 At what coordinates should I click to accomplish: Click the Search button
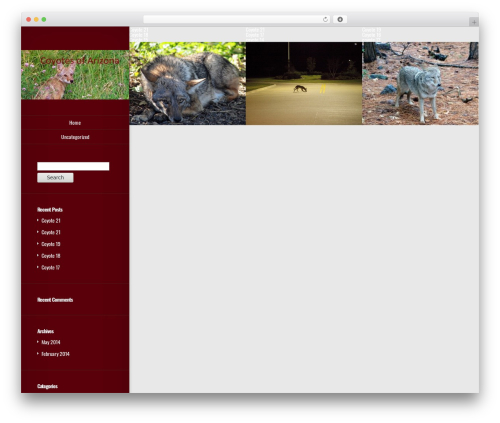[x=55, y=178]
